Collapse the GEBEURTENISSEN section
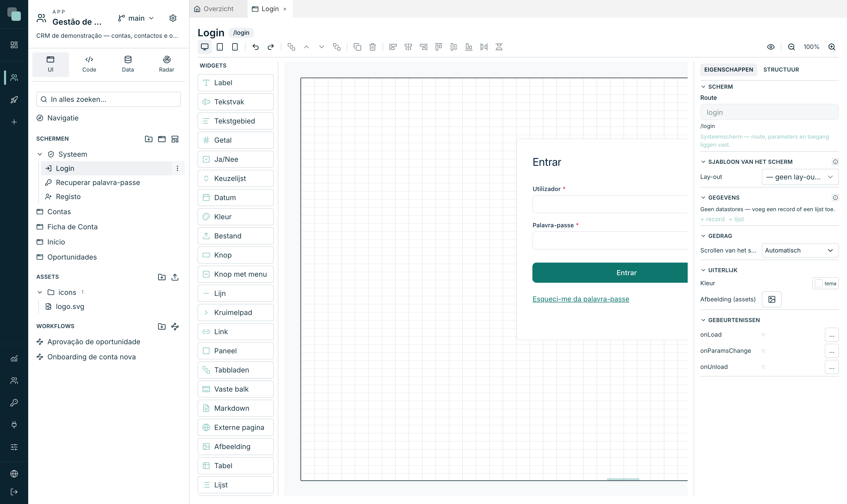This screenshot has height=504, width=847. tap(703, 320)
